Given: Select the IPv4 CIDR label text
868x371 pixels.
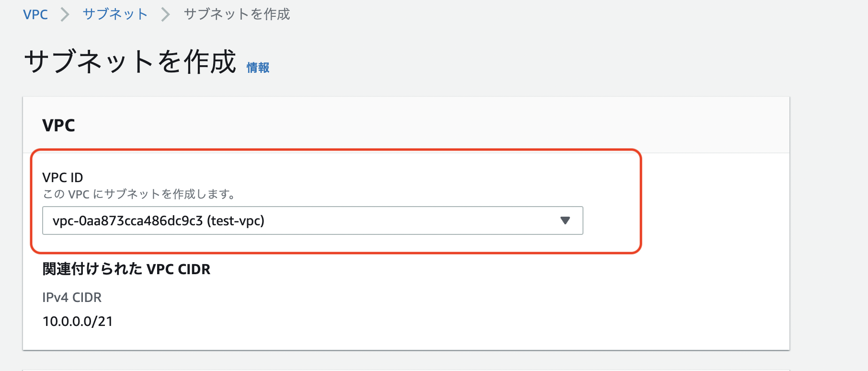Looking at the screenshot, I should click(x=72, y=297).
